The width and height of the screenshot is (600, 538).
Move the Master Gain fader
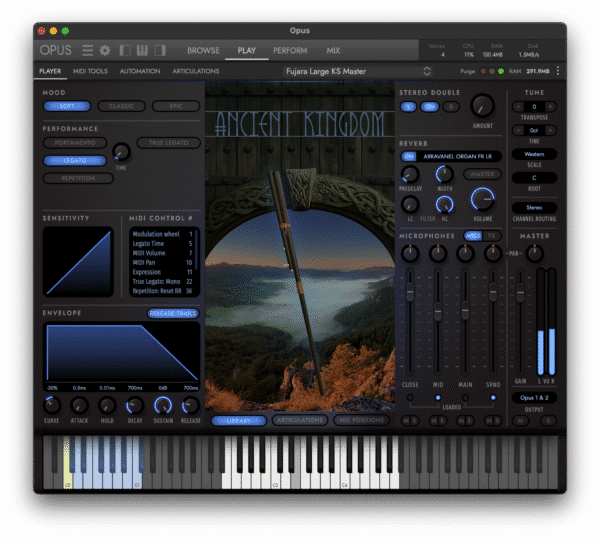(520, 293)
